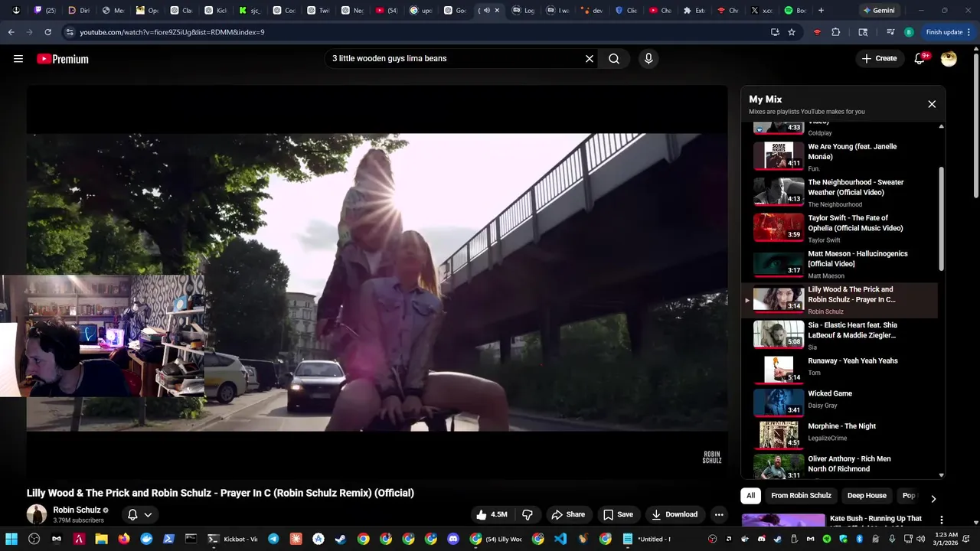Play Matt Maeson Hallucinogenics from mix

[840, 264]
